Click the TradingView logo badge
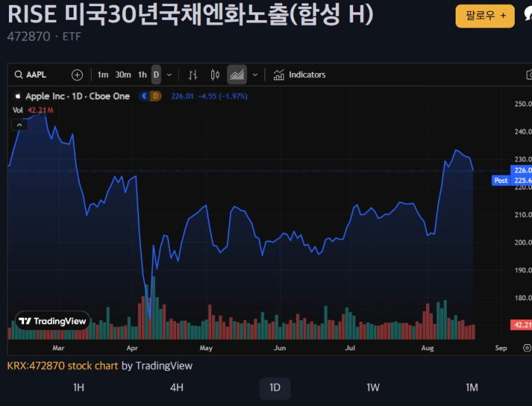Viewport: 532px width, 406px height. tap(52, 321)
